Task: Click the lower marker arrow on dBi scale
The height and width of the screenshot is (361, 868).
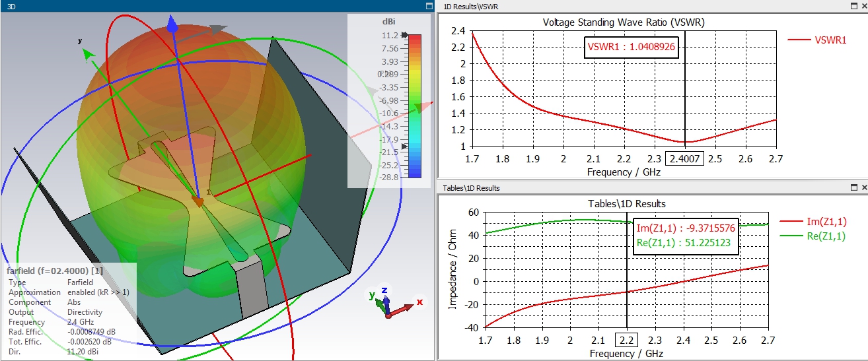Action: [406, 147]
